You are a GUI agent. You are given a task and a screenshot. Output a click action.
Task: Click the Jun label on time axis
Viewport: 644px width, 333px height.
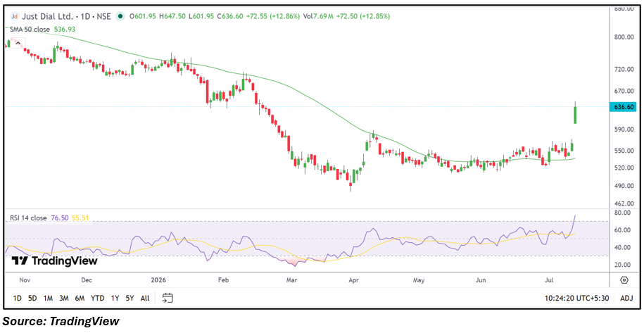(x=481, y=280)
